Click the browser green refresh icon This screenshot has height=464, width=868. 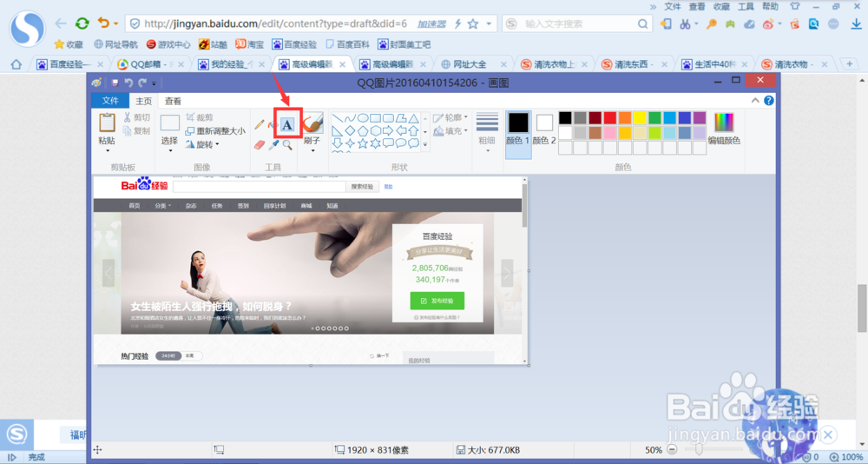82,23
